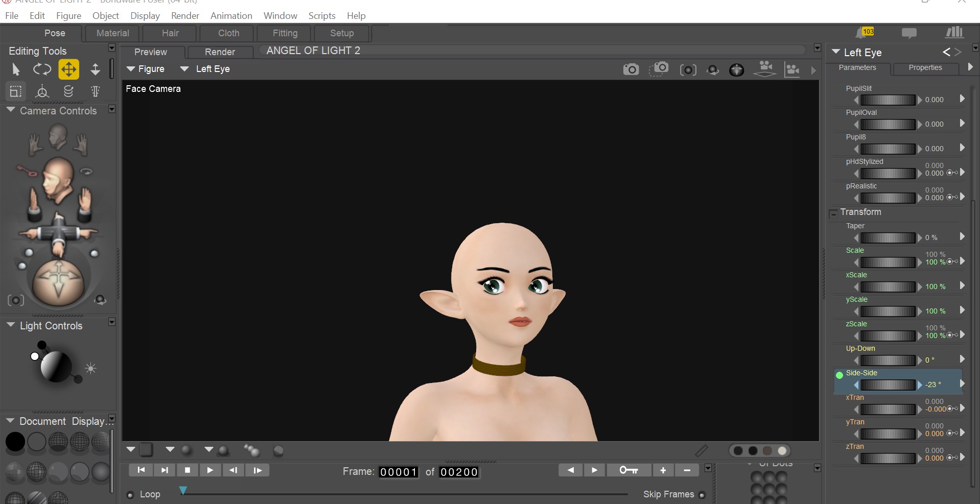Click the Fly Around camera icon

coord(86,172)
